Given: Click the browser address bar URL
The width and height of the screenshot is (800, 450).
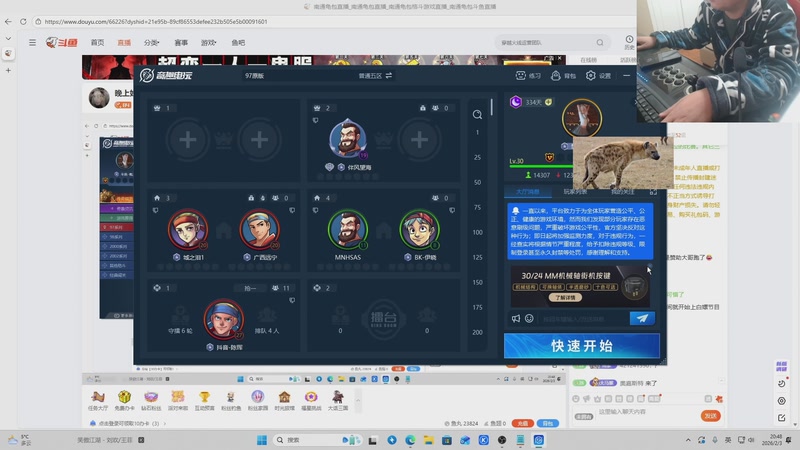Looking at the screenshot, I should (156, 21).
